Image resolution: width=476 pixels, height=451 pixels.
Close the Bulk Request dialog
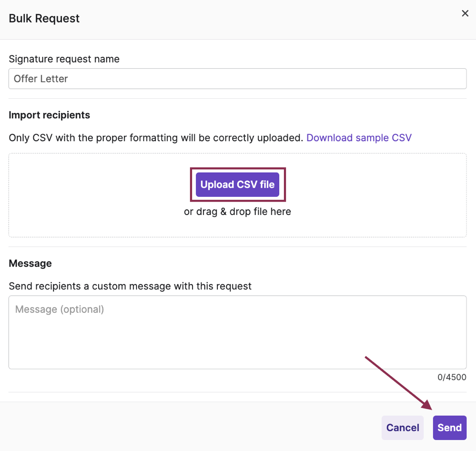coord(465,13)
